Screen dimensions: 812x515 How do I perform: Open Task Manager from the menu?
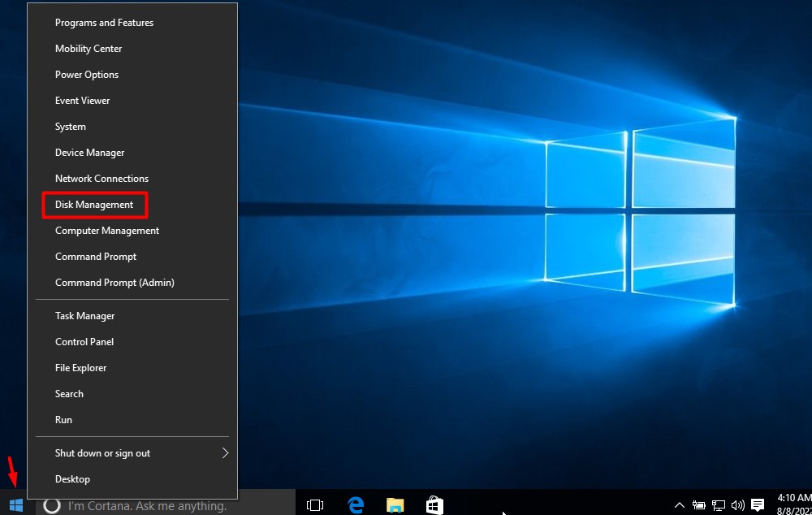[x=84, y=316]
